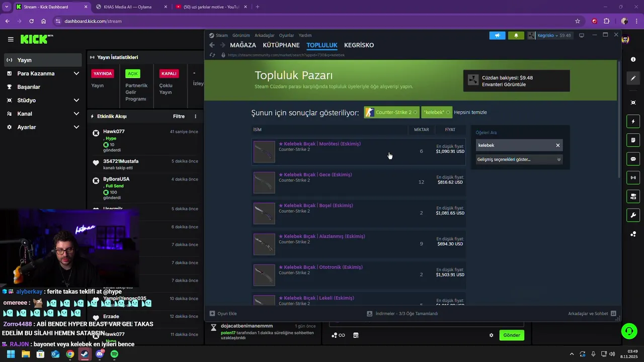Click the info icon in Kick right sidebar

pyautogui.click(x=633, y=59)
